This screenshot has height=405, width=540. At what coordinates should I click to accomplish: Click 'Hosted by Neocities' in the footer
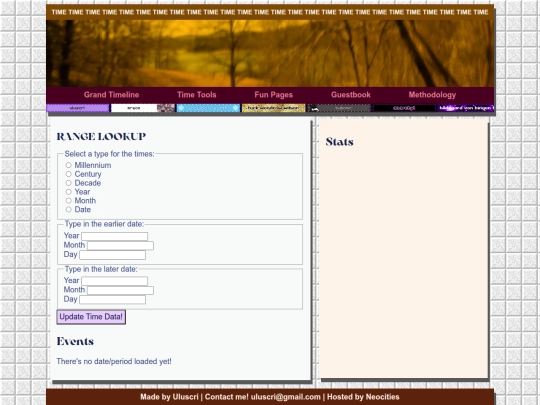click(x=363, y=397)
